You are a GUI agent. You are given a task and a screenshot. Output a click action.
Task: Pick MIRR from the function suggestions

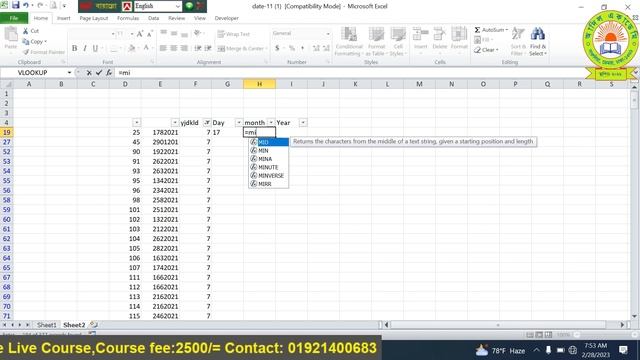pos(268,184)
